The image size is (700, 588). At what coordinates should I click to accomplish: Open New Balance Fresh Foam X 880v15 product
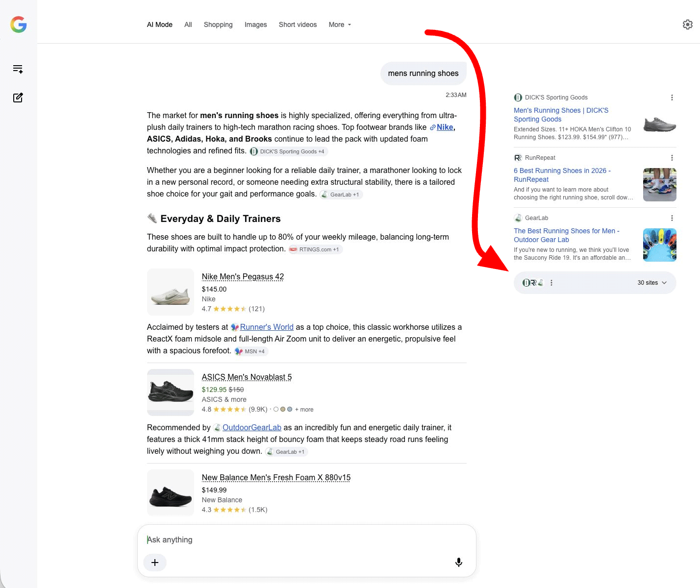(x=276, y=478)
